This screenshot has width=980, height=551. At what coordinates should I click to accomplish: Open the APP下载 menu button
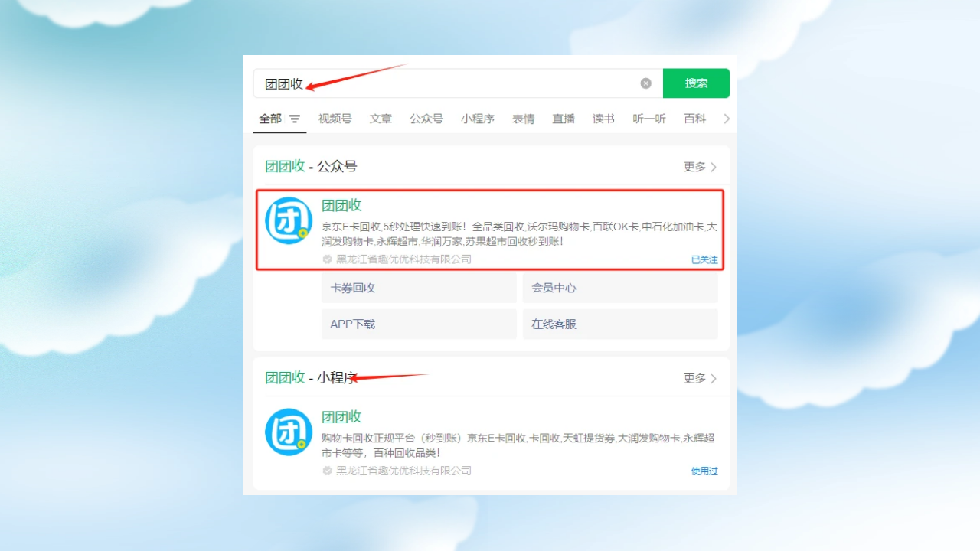pyautogui.click(x=419, y=324)
